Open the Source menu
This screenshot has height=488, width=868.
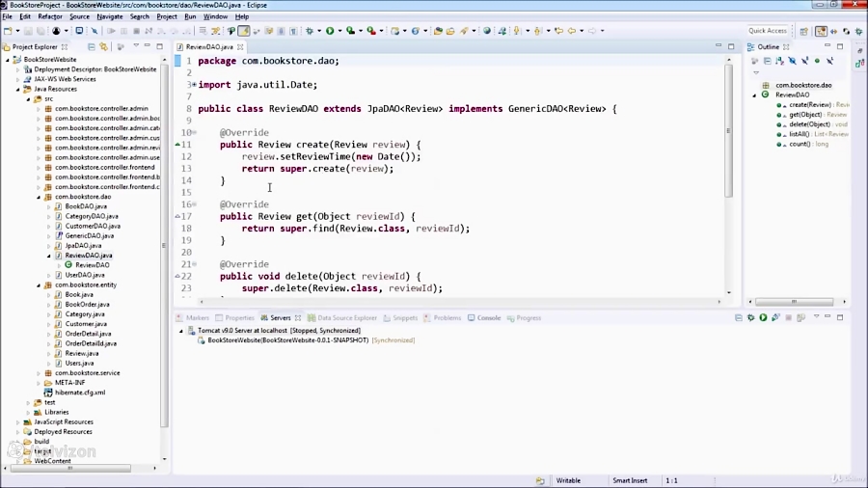(79, 16)
